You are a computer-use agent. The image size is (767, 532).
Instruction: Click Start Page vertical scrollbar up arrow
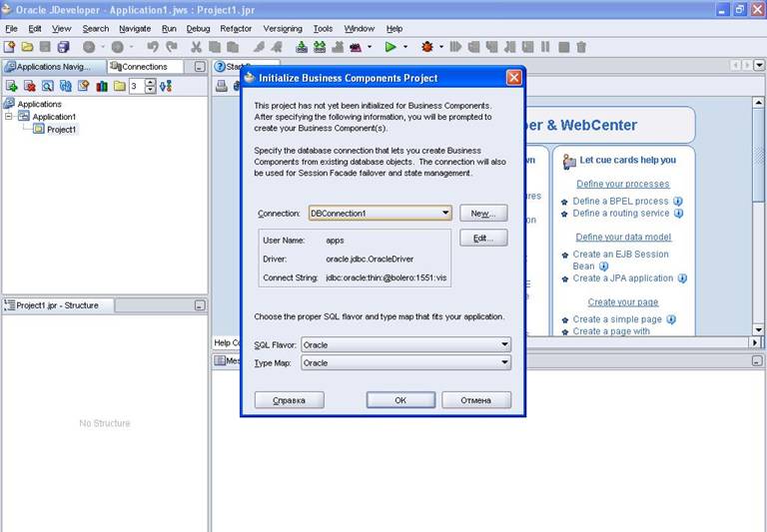(x=758, y=102)
